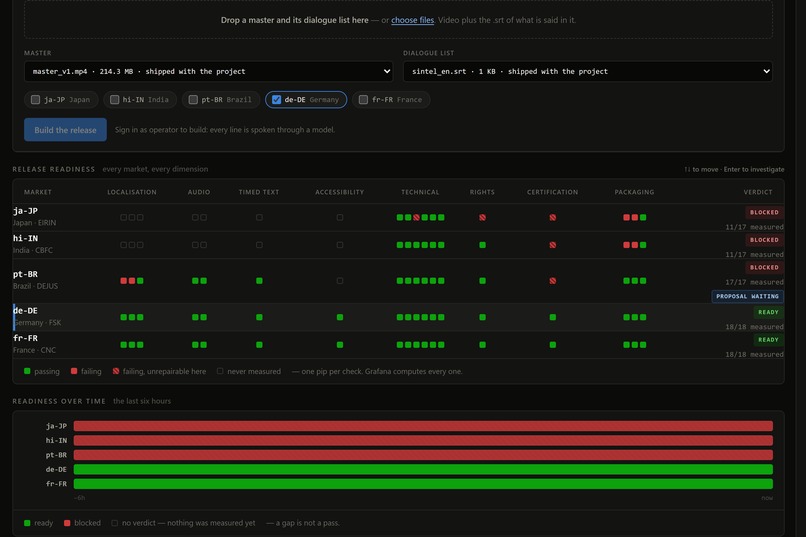Open the choose files link

[412, 20]
